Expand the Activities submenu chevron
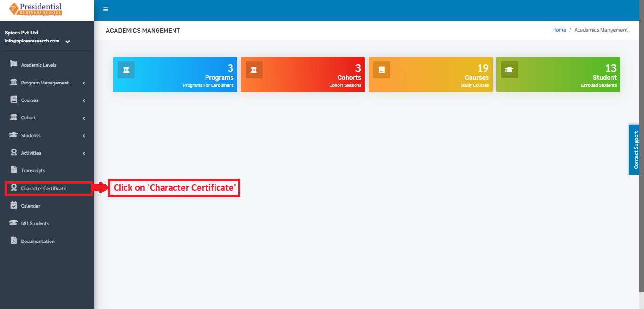 pyautogui.click(x=84, y=153)
